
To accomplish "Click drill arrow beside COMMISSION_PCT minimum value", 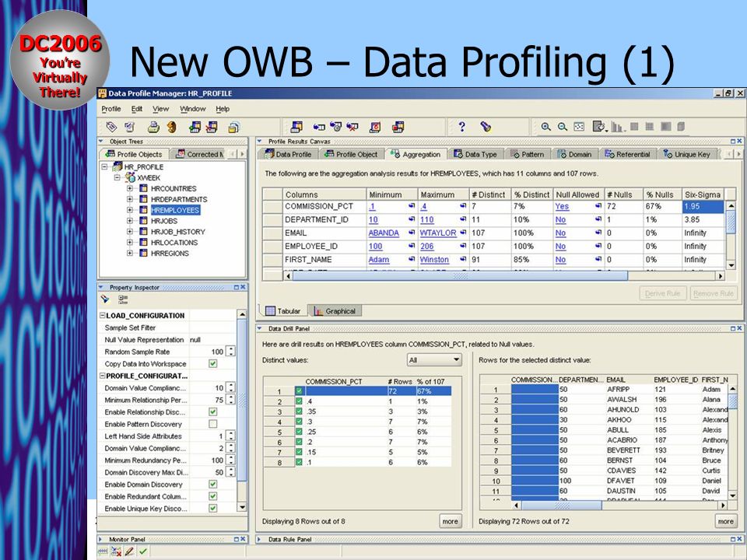I will 412,206.
